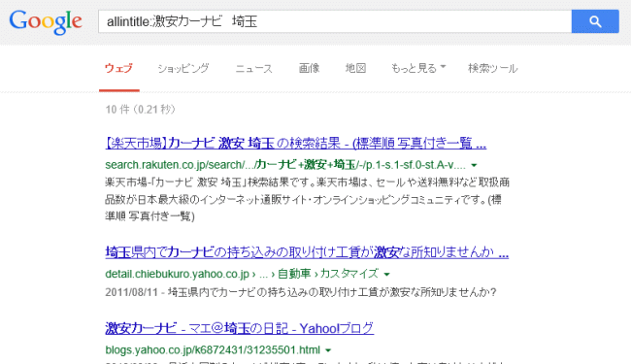This screenshot has width=631, height=364.
Task: Click the 楽天市場 snippet description text
Action: [308, 199]
